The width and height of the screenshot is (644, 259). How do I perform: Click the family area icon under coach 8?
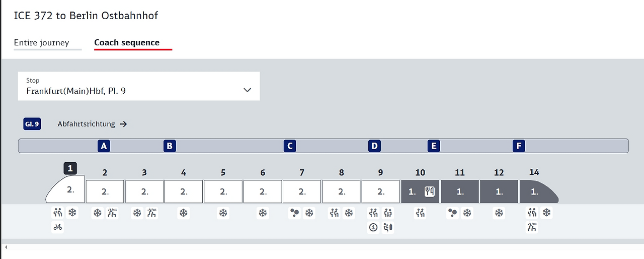pos(334,213)
